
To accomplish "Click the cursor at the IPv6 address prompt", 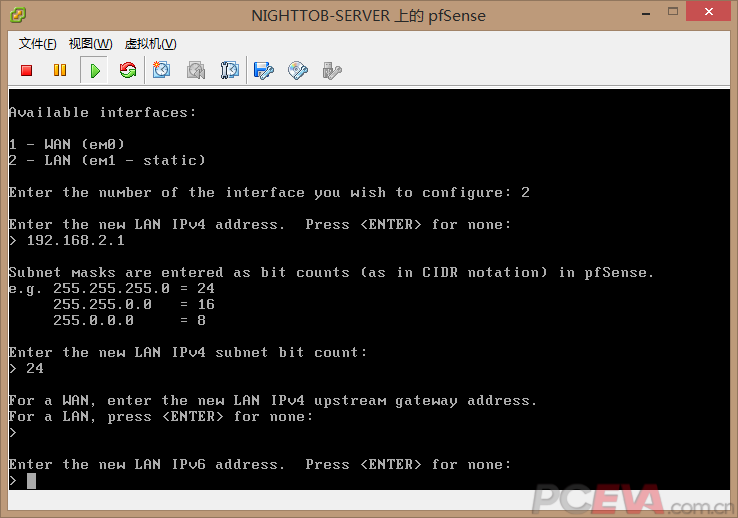I will coord(31,481).
